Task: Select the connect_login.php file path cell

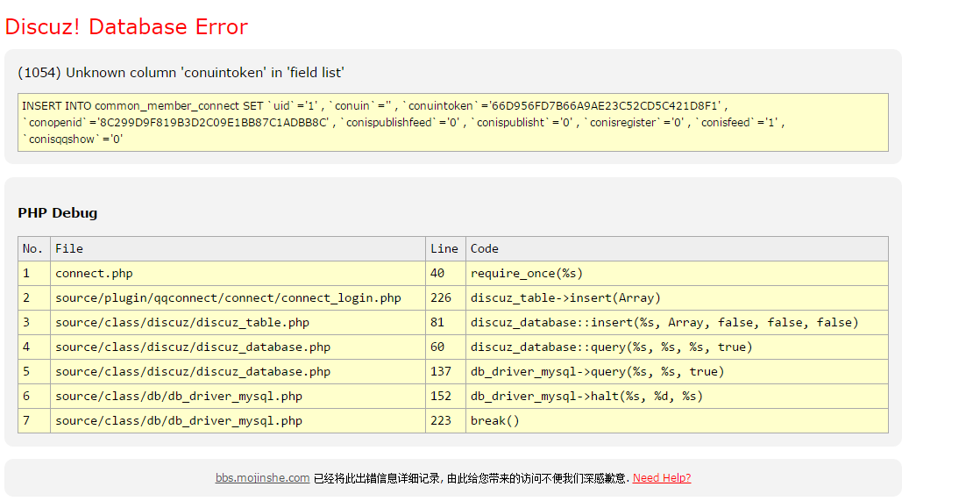Action: click(238, 297)
